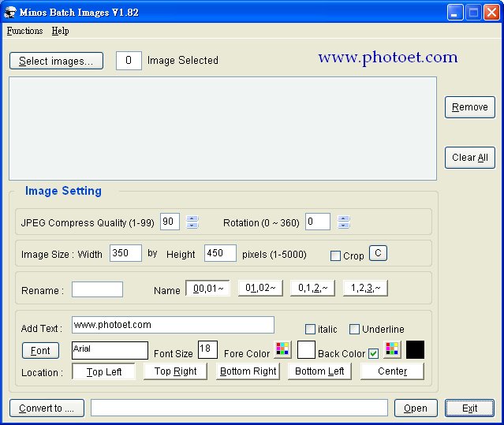The image size is (504, 425).
Task: Click the small C crop button
Action: tap(378, 253)
